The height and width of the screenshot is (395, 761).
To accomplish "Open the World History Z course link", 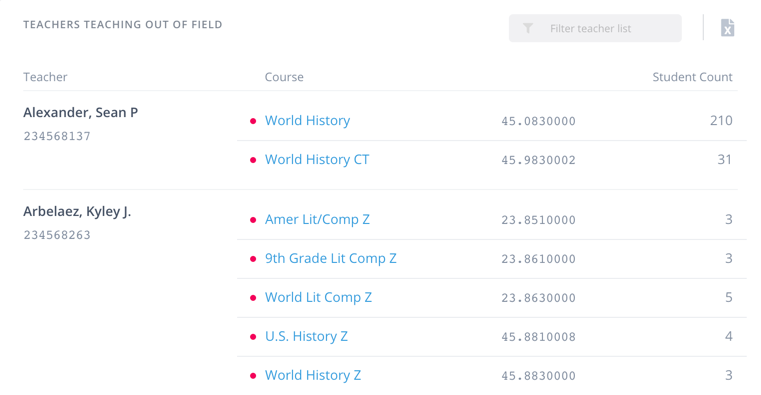I will tap(313, 375).
